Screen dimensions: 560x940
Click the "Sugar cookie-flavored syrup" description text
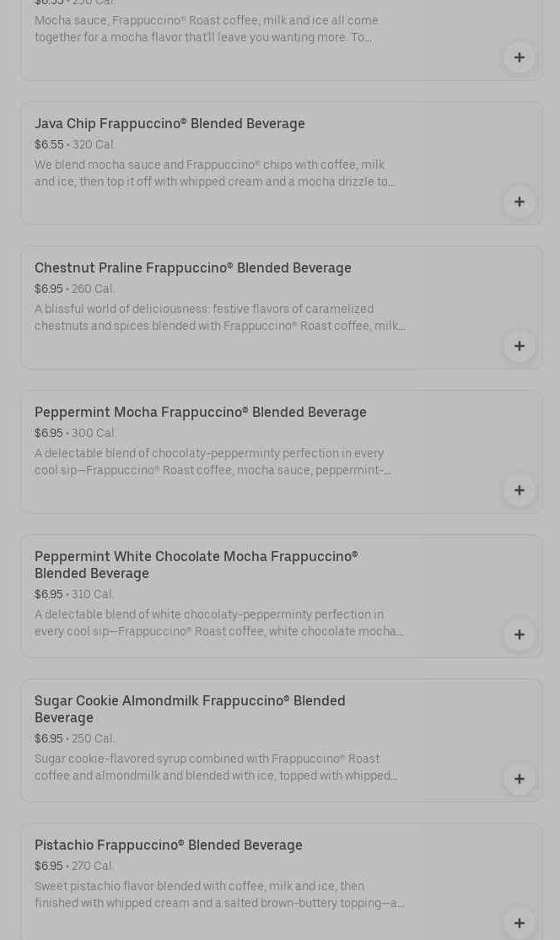(x=215, y=767)
